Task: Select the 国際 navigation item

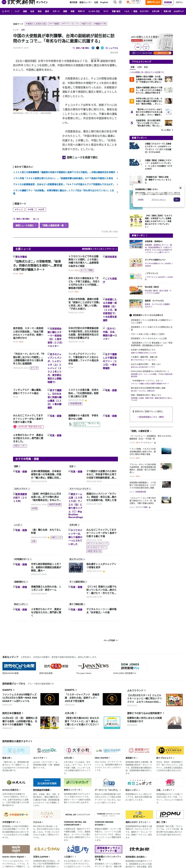Action: pos(65,11)
